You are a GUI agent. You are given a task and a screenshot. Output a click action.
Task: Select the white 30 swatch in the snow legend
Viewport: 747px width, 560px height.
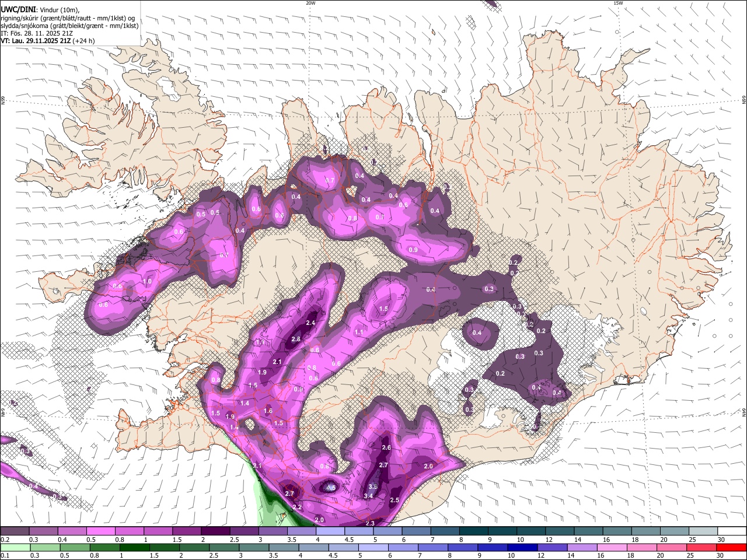pyautogui.click(x=732, y=531)
